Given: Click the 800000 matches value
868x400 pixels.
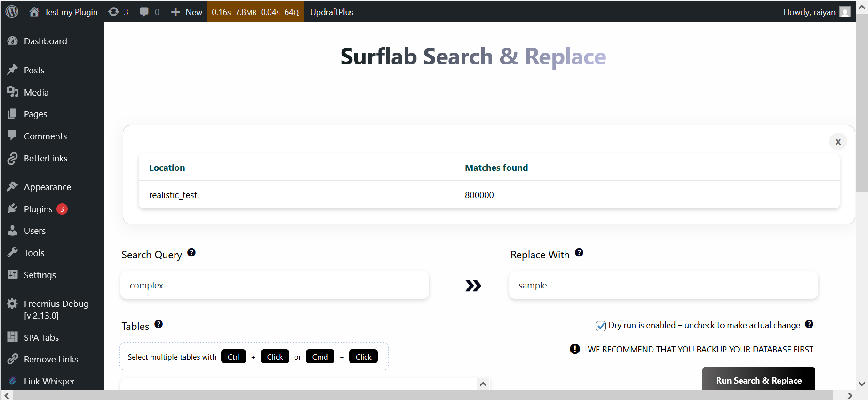Looking at the screenshot, I should [x=479, y=195].
